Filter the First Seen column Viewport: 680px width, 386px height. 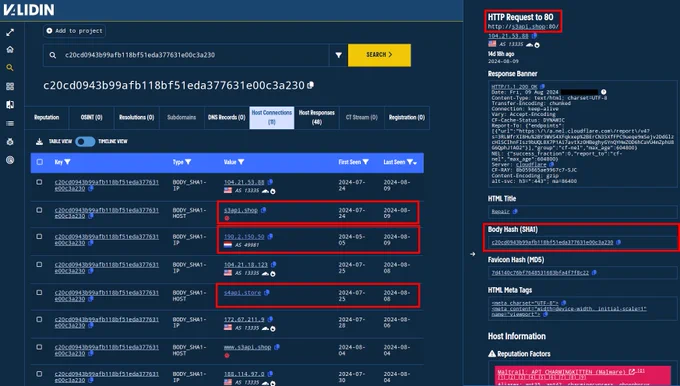point(366,162)
